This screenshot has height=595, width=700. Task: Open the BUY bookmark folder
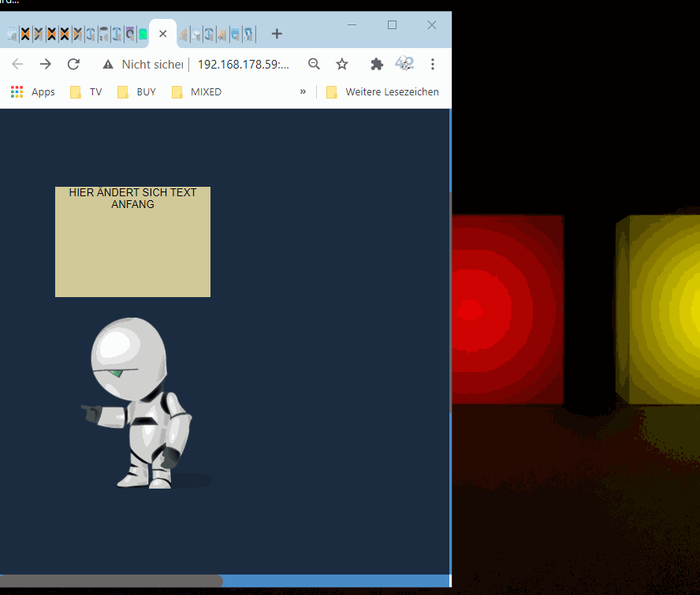(x=136, y=91)
